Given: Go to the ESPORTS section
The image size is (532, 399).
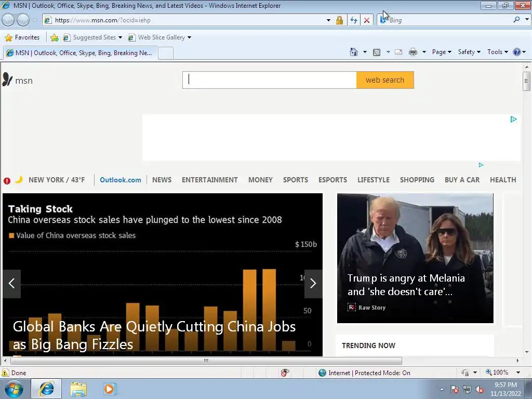Looking at the screenshot, I should pyautogui.click(x=333, y=180).
